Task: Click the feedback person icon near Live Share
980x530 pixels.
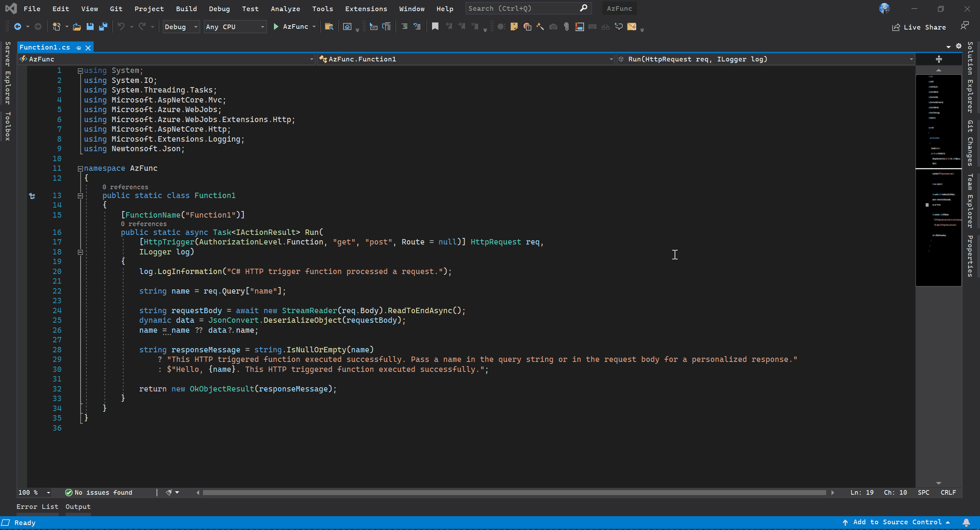Action: point(964,26)
